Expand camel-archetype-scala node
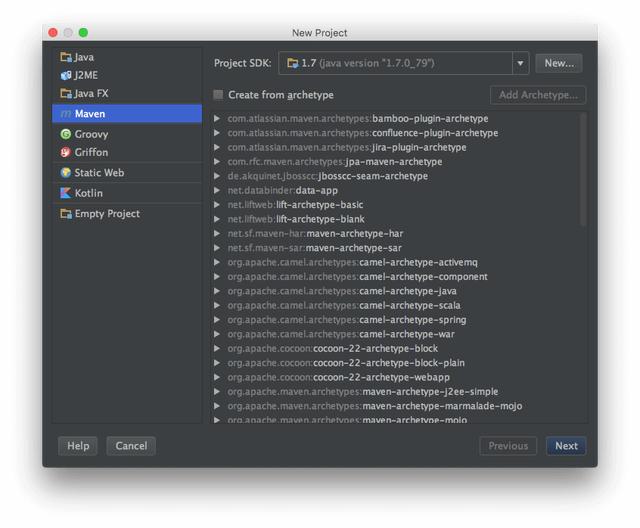Screen dimensions: 640x528 tap(217, 305)
